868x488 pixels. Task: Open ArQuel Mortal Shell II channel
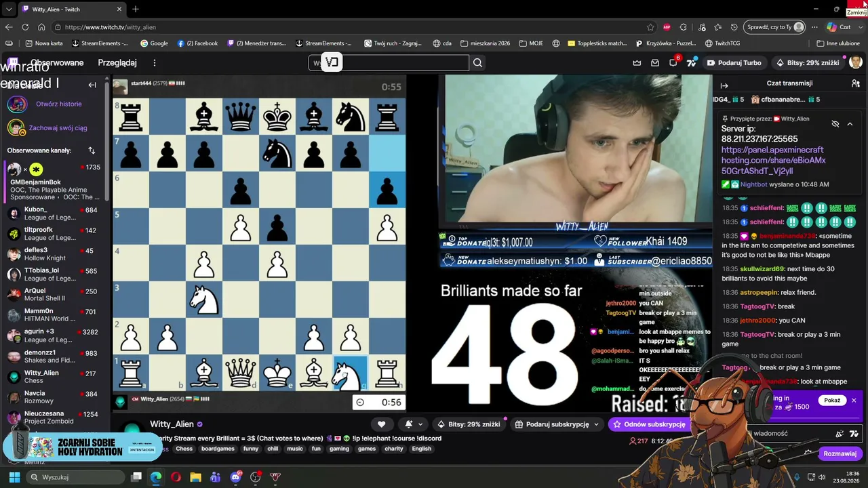click(x=54, y=295)
